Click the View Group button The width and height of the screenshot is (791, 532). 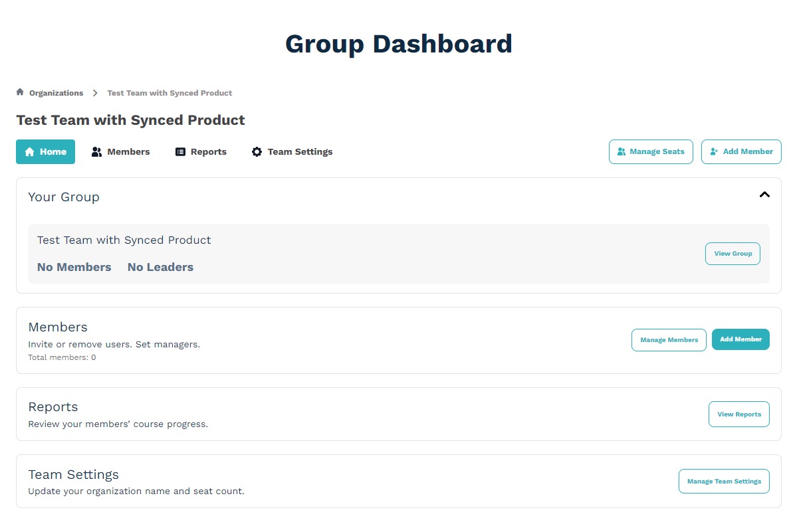[733, 254]
